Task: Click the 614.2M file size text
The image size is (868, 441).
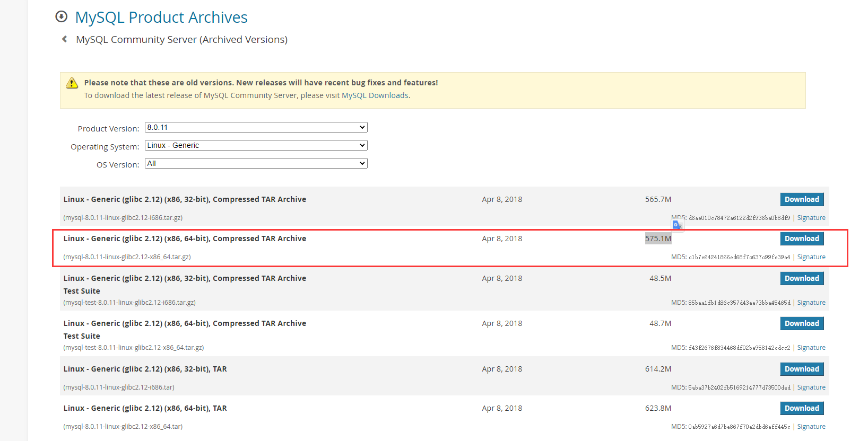Action: coord(658,369)
